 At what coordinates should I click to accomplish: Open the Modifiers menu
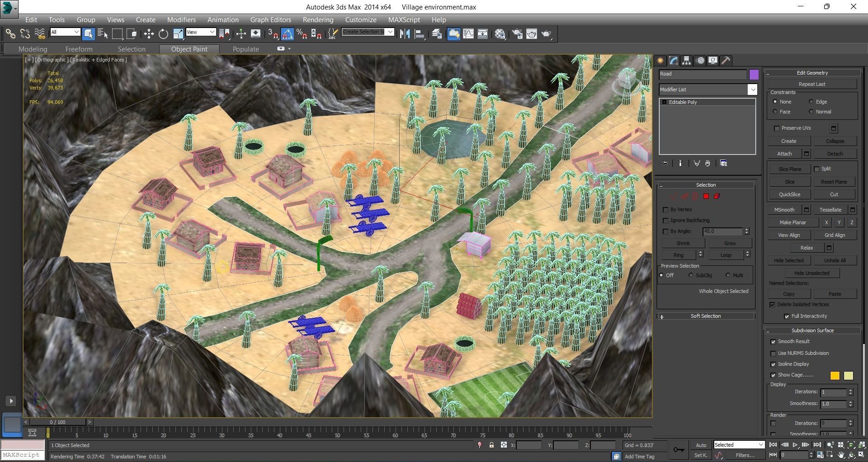tap(181, 20)
